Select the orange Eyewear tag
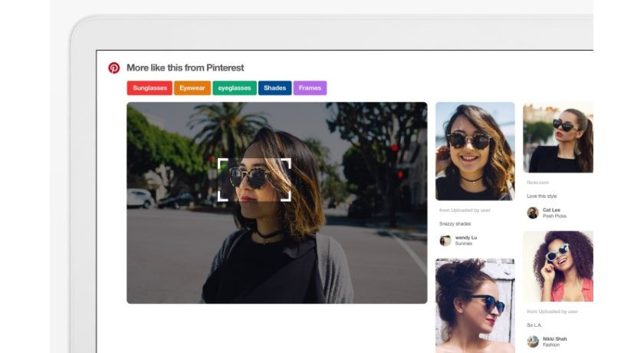The height and width of the screenshot is (353, 644). 192,88
